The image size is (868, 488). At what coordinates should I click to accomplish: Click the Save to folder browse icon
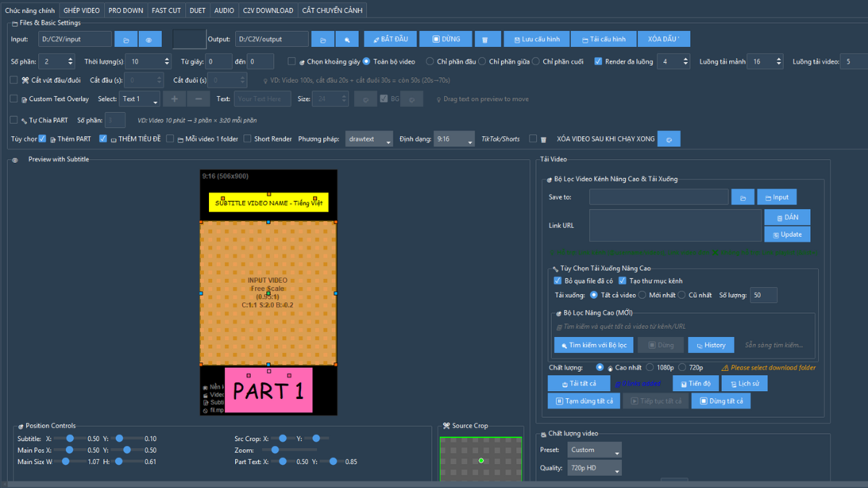click(x=742, y=197)
